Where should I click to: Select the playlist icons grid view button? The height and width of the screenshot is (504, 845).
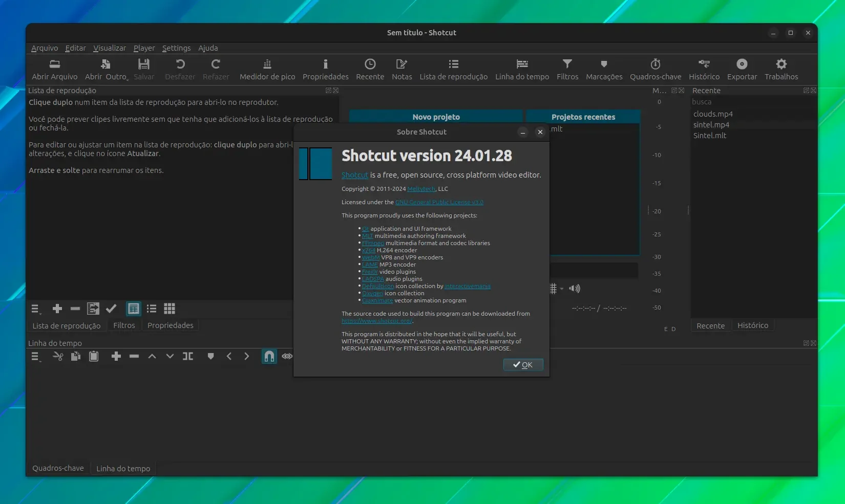(x=170, y=309)
